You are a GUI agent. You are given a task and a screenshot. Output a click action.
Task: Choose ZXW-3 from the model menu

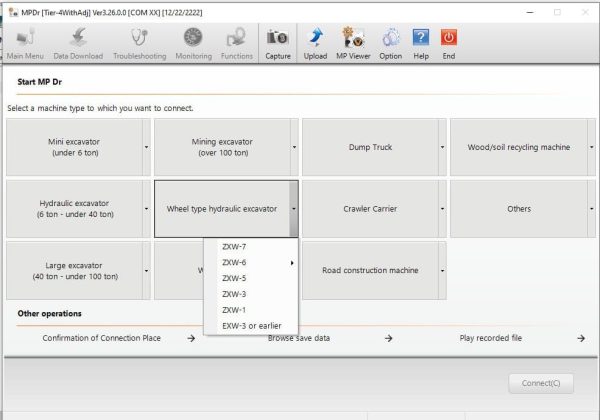click(251, 294)
